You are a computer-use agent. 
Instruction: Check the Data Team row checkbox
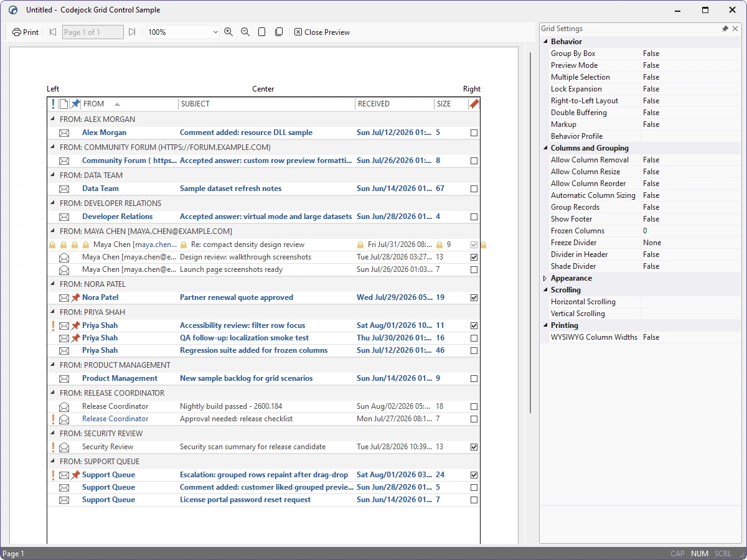pos(474,189)
